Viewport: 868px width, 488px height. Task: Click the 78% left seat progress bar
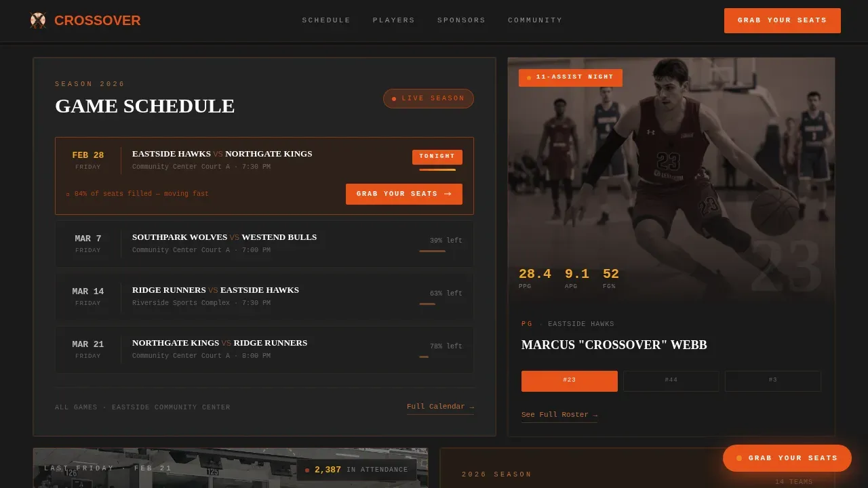(x=441, y=357)
